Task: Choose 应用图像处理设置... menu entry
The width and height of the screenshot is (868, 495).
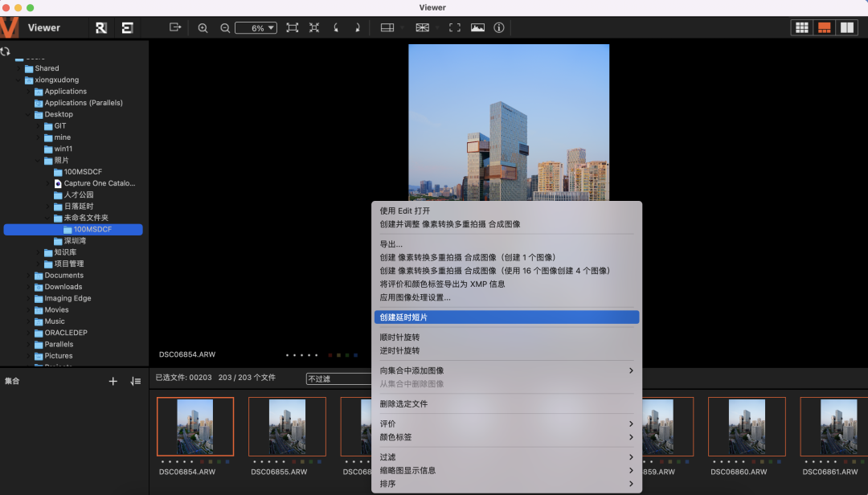Action: coord(506,297)
